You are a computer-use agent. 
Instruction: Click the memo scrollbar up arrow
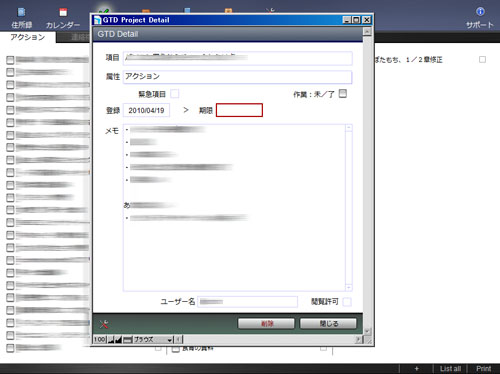click(x=349, y=128)
